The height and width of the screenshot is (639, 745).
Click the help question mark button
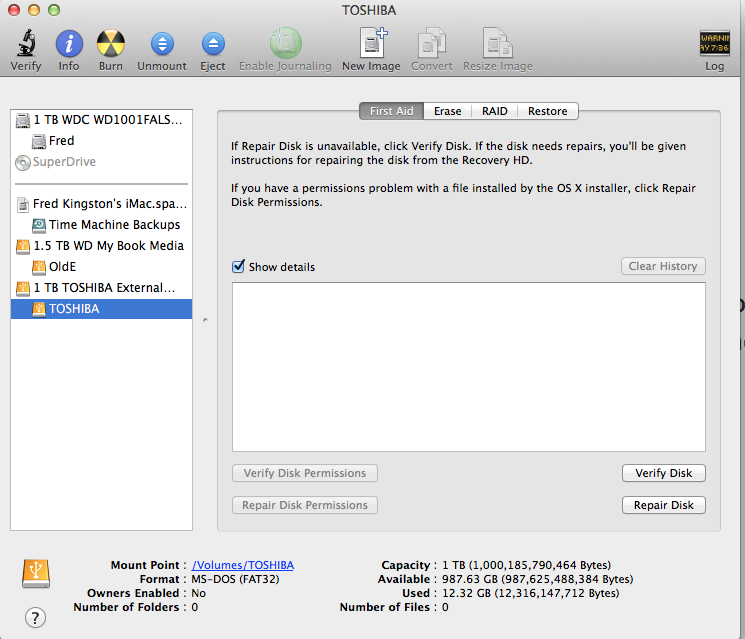[x=36, y=617]
